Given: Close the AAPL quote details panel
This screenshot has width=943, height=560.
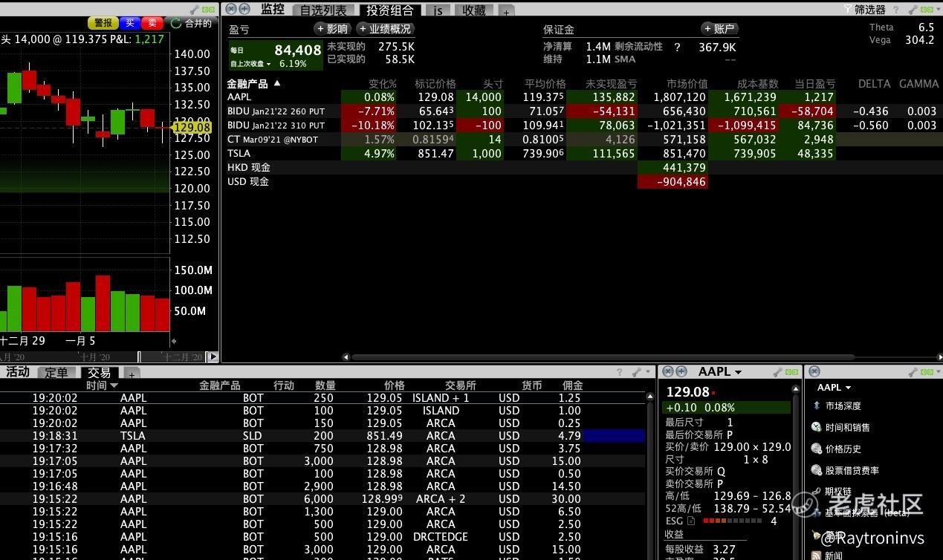Looking at the screenshot, I should coord(668,371).
